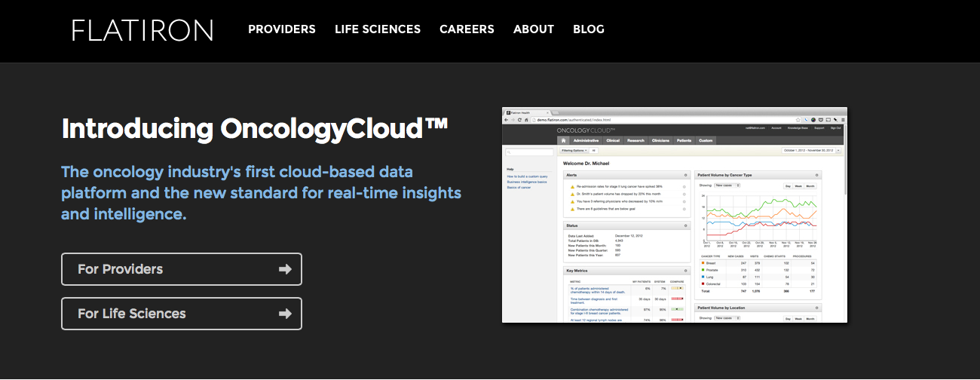Select Clinical tab in dashboard screenshot
Screen dimensions: 980x380
click(x=613, y=140)
